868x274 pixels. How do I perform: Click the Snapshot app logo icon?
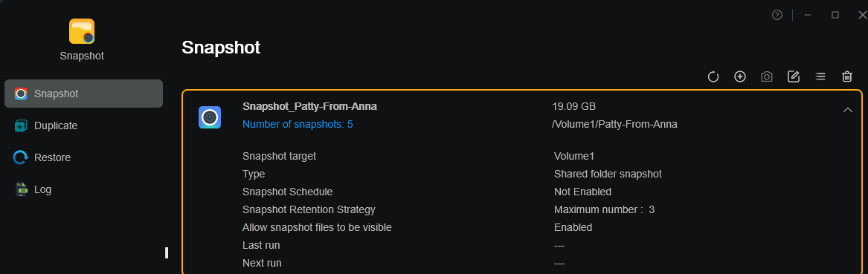82,31
